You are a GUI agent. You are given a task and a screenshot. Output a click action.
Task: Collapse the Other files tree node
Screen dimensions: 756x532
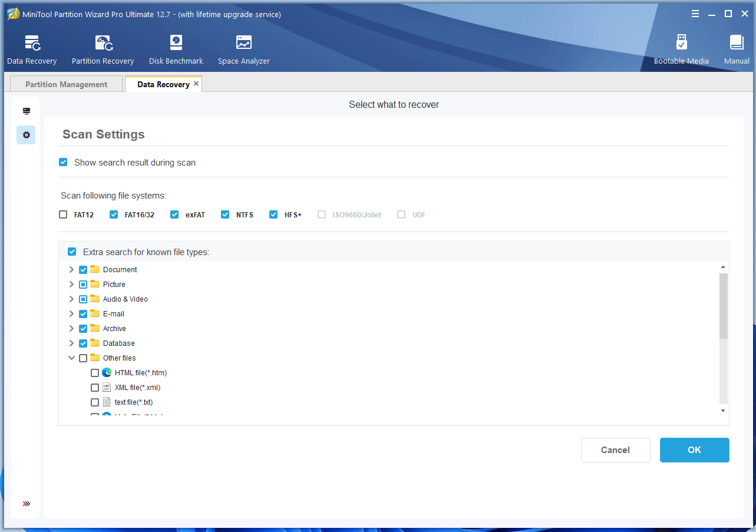click(x=71, y=358)
